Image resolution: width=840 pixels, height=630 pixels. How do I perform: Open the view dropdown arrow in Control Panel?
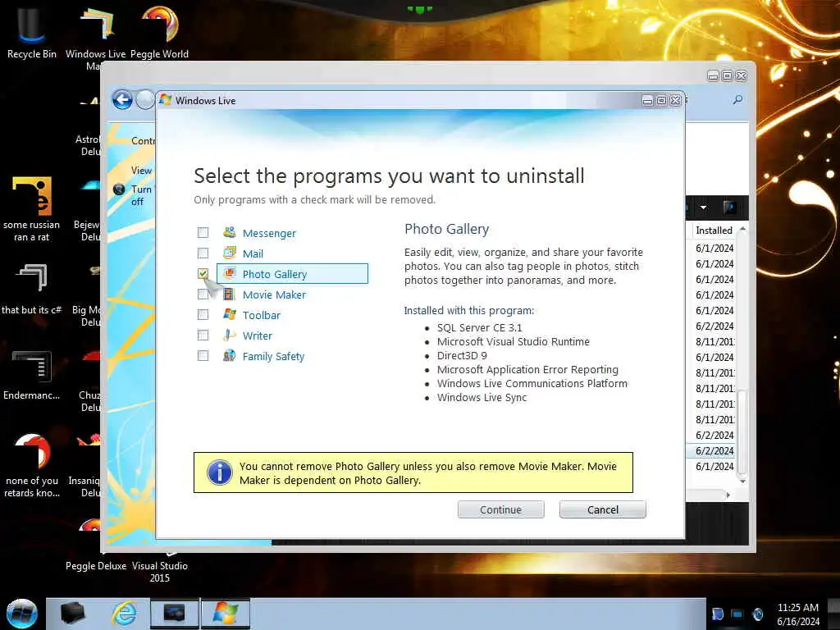(703, 208)
